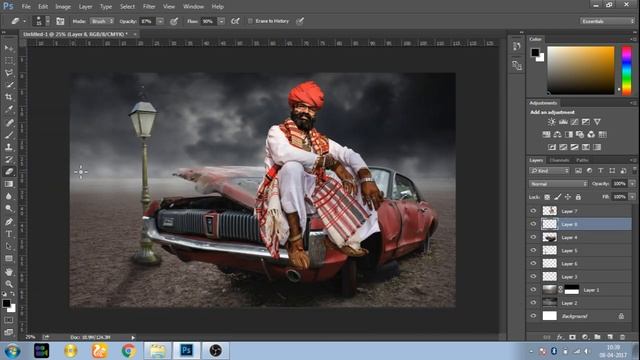Add a Color Balance adjustment
640x360 pixels.
tap(558, 134)
